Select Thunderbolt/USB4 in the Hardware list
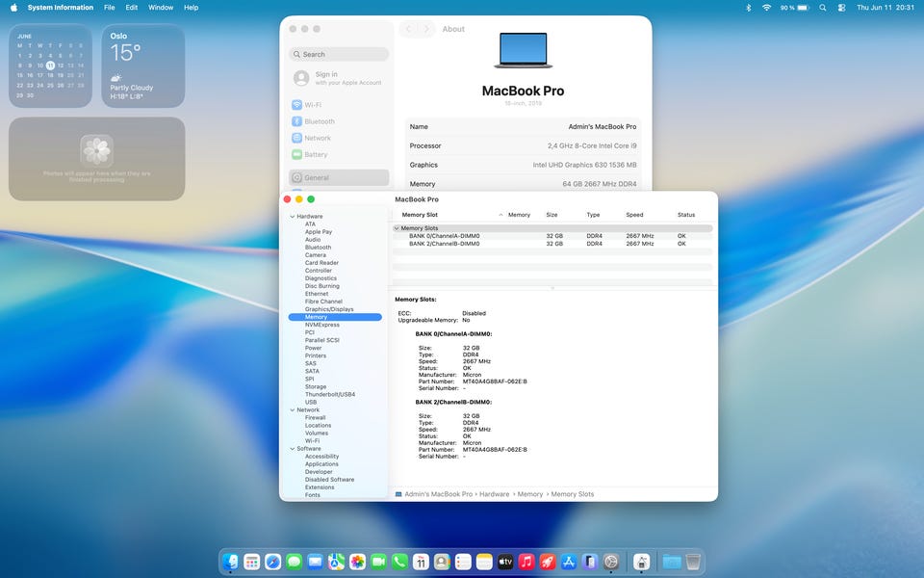 click(329, 395)
